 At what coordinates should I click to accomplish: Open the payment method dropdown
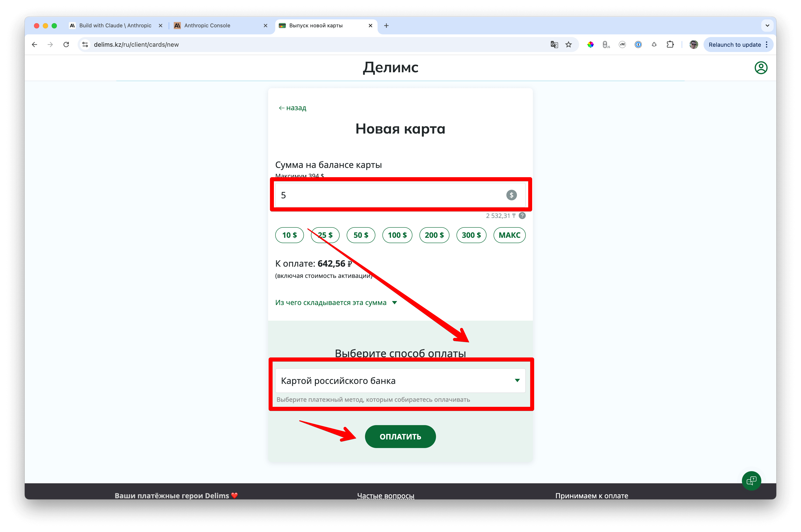pos(400,381)
